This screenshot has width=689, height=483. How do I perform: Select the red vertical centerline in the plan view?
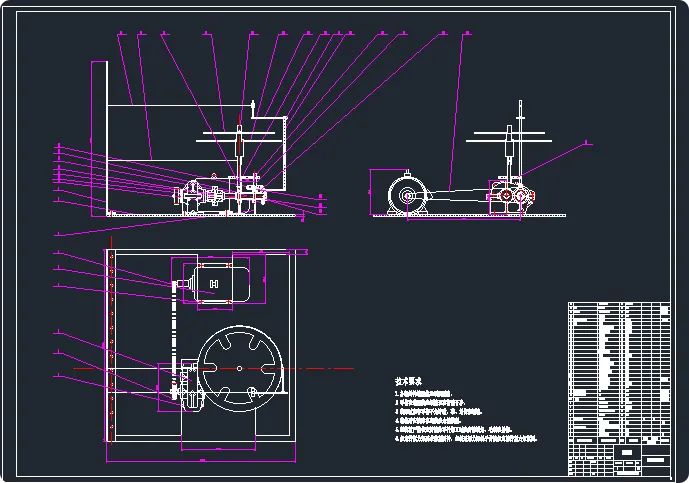[112, 340]
